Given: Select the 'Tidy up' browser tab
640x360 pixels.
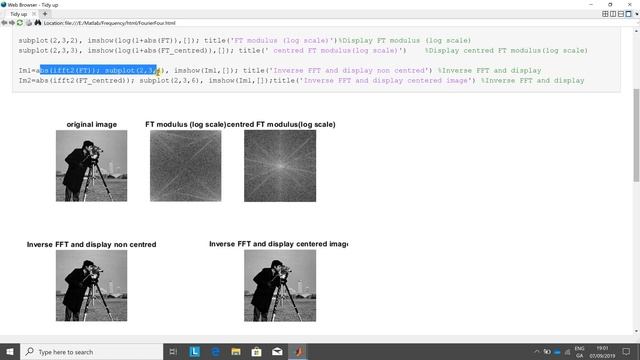Looking at the screenshot, I should click(x=18, y=14).
